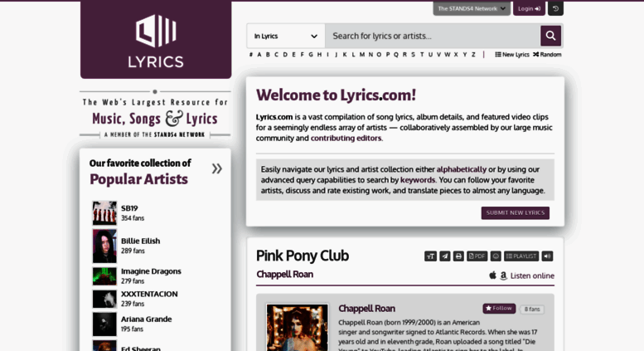Open the SB19 artist name link
This screenshot has height=351, width=644.
pyautogui.click(x=129, y=208)
